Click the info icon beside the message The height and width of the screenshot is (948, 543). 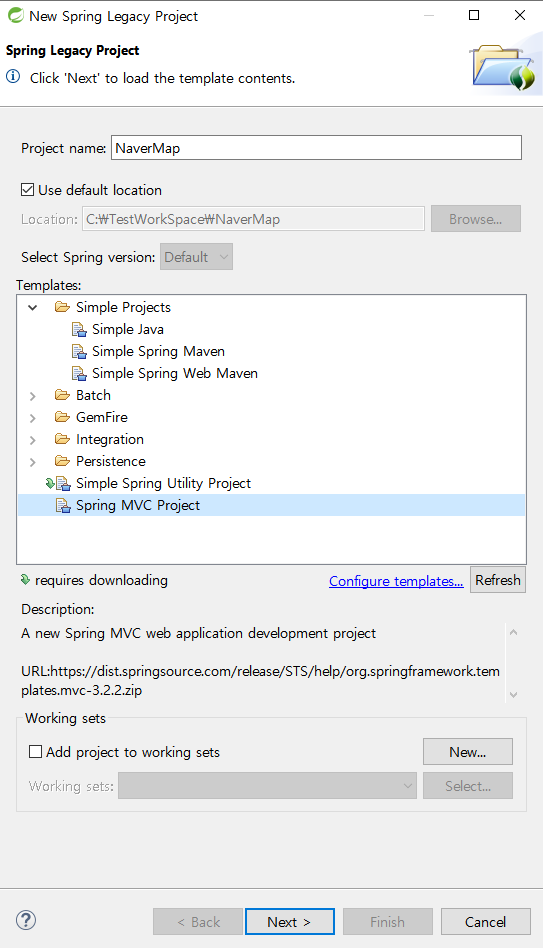tap(13, 77)
